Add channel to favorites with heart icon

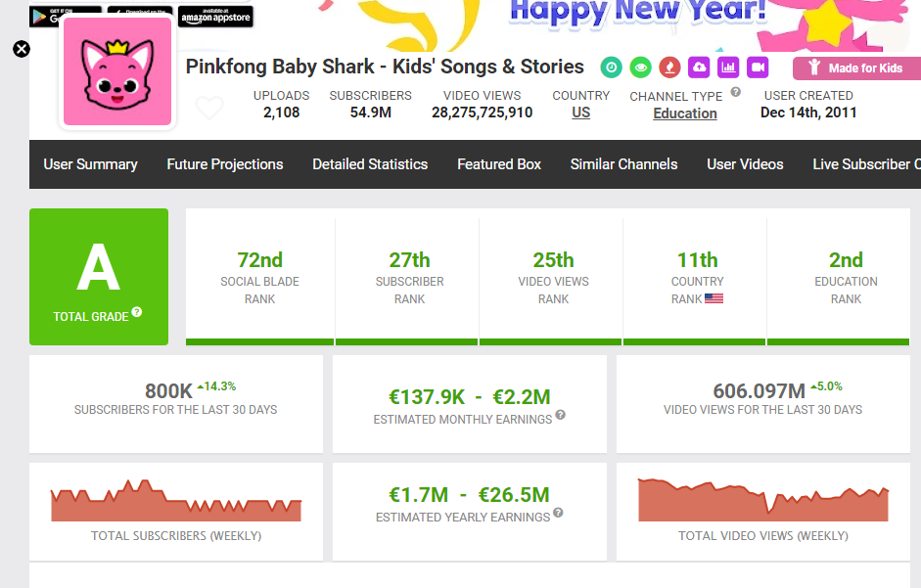(209, 108)
